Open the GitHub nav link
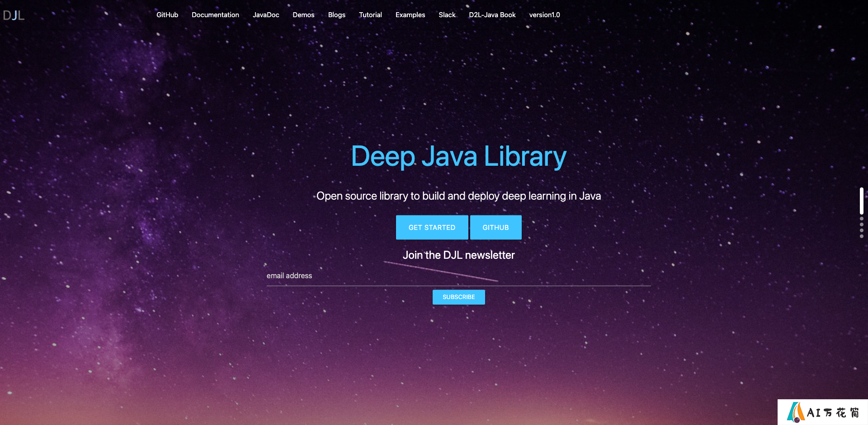Screen dimensions: 868x425 (167, 15)
